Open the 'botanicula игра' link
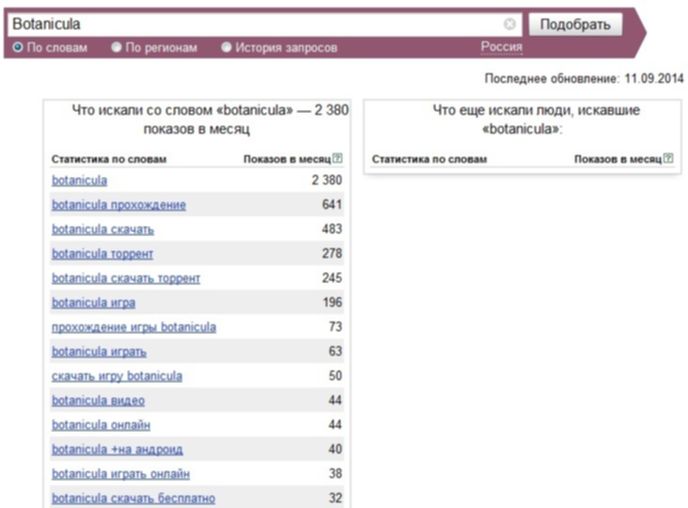688x508 pixels. pyautogui.click(x=93, y=302)
